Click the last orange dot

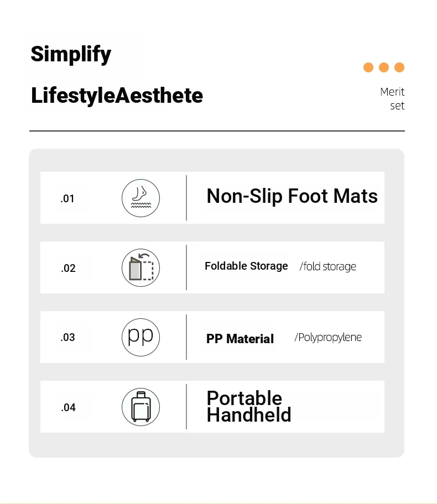[399, 67]
